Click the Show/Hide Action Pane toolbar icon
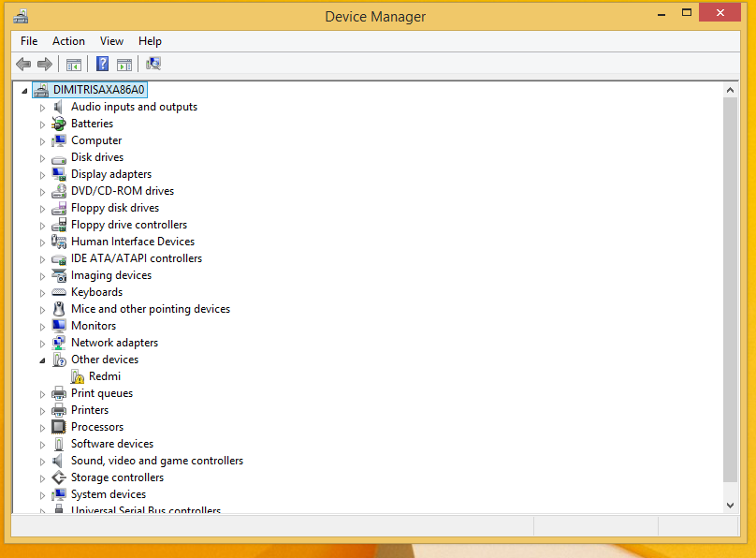The width and height of the screenshot is (756, 558). (x=124, y=64)
